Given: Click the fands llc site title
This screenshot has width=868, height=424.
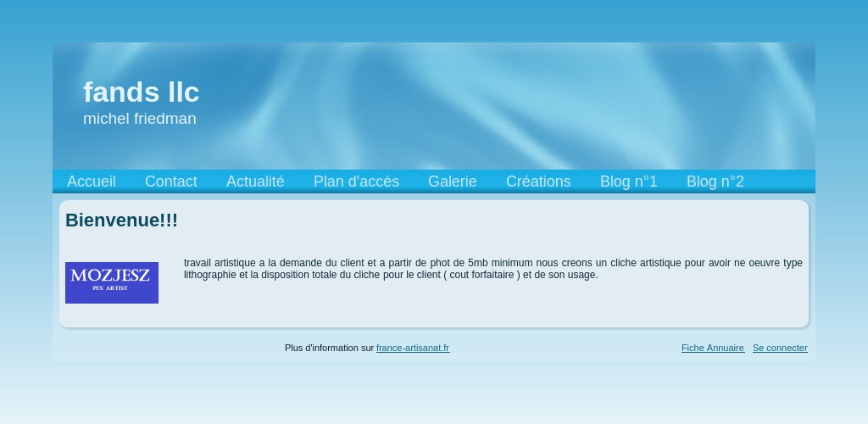Looking at the screenshot, I should coord(142,92).
